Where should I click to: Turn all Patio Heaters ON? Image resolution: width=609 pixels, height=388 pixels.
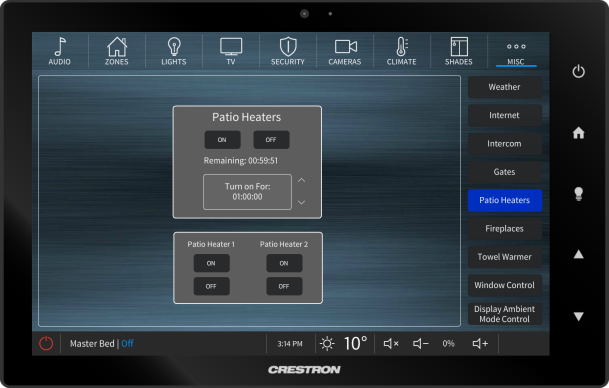tap(222, 140)
